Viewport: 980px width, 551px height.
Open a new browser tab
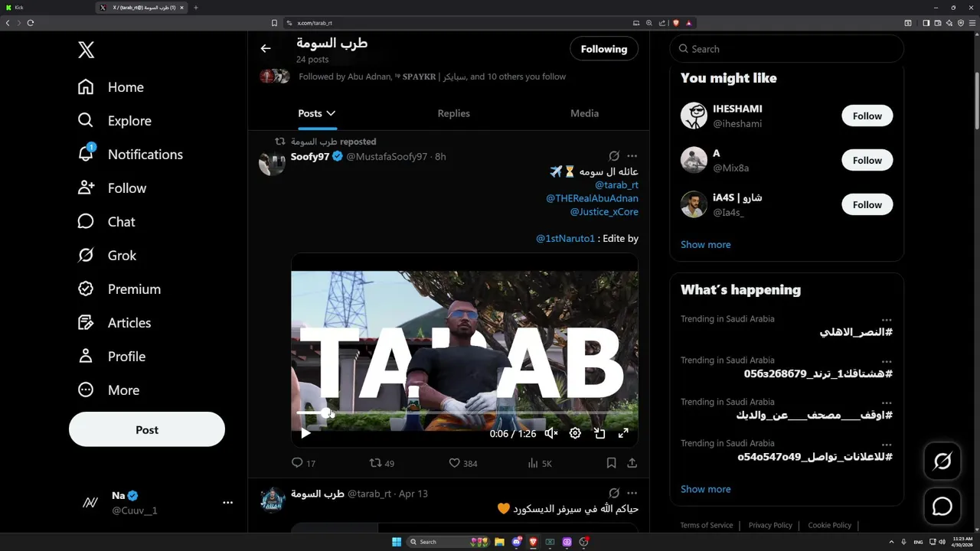point(195,8)
